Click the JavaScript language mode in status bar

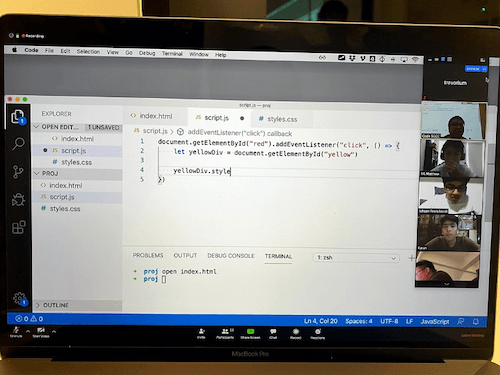pos(435,321)
